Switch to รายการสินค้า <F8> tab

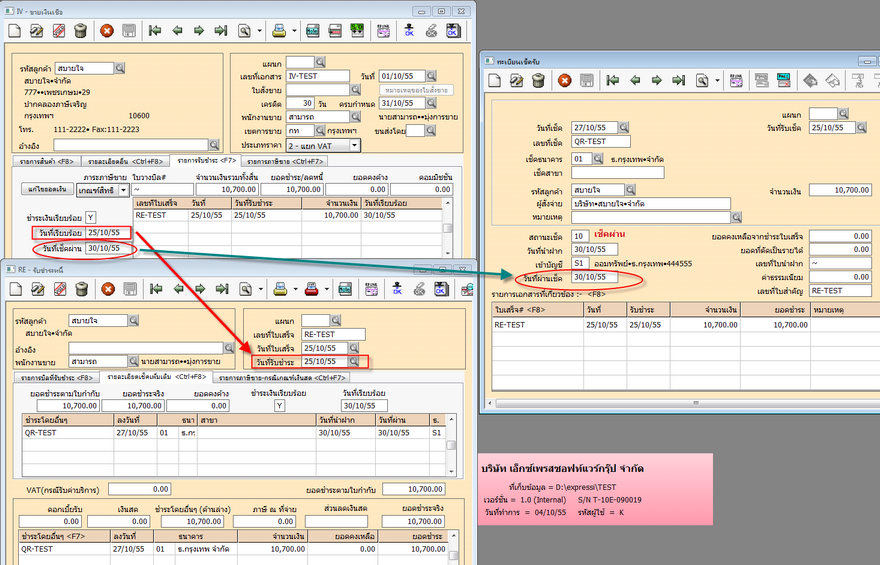click(x=48, y=160)
